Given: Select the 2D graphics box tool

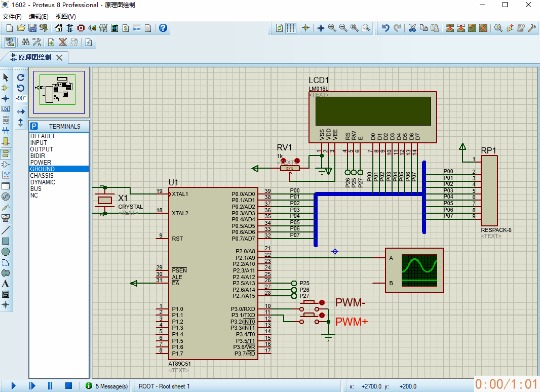Looking at the screenshot, I should [x=6, y=241].
